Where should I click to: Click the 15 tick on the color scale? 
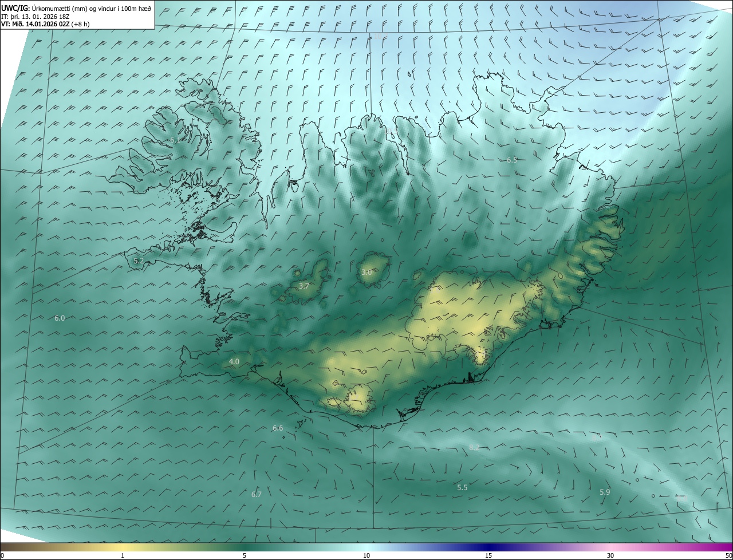(x=488, y=555)
